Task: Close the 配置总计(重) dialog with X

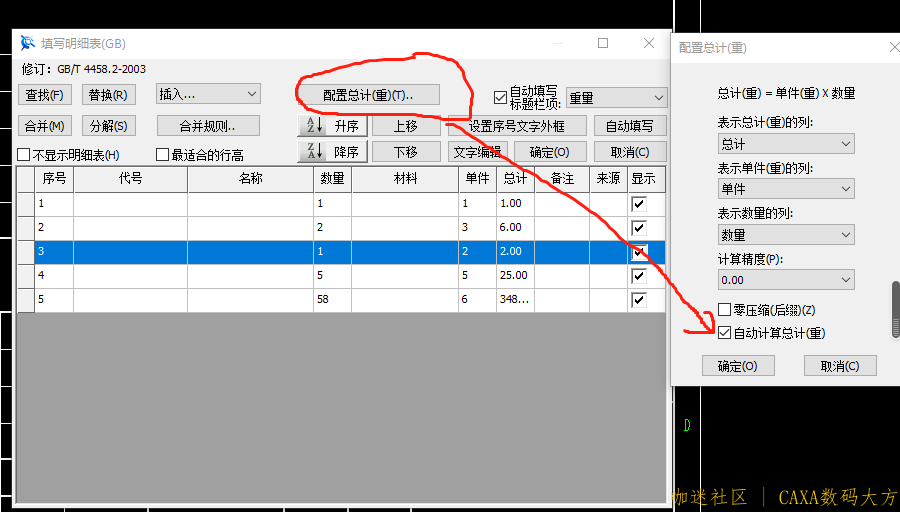Action: point(893,47)
